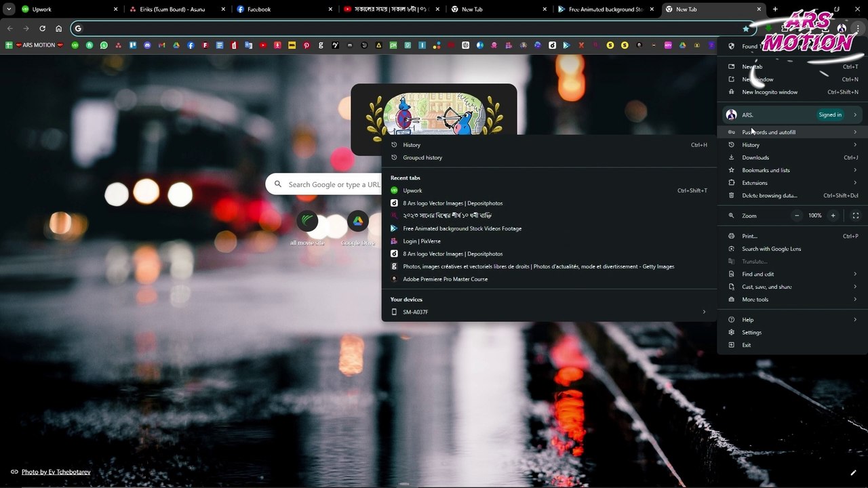Screen dimensions: 868x488
Task: Reopen Upwork from recent tabs
Action: [x=549, y=190]
